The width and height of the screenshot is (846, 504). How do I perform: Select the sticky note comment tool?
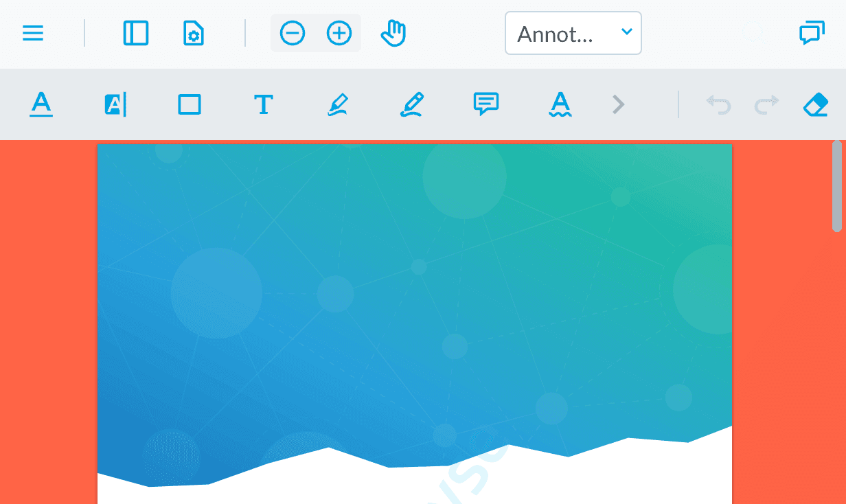(x=486, y=104)
